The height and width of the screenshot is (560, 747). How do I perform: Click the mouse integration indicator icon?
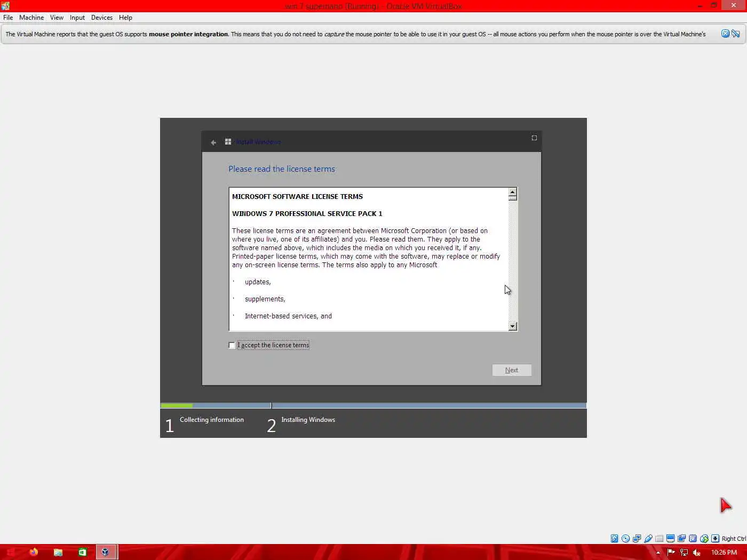tap(704, 539)
